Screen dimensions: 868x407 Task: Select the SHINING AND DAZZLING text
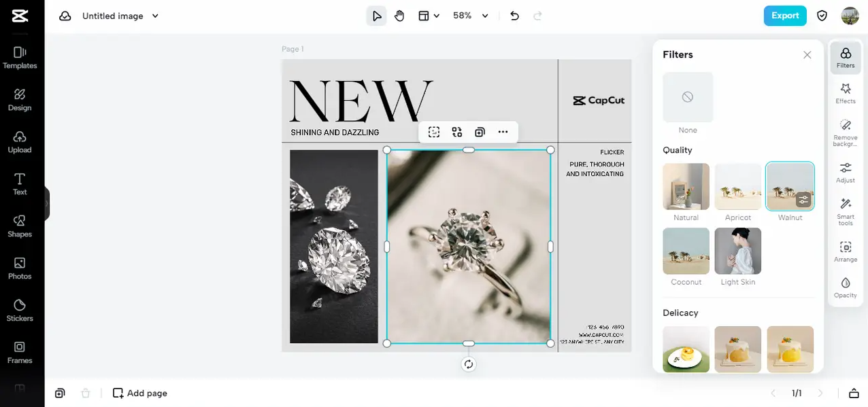tap(335, 132)
